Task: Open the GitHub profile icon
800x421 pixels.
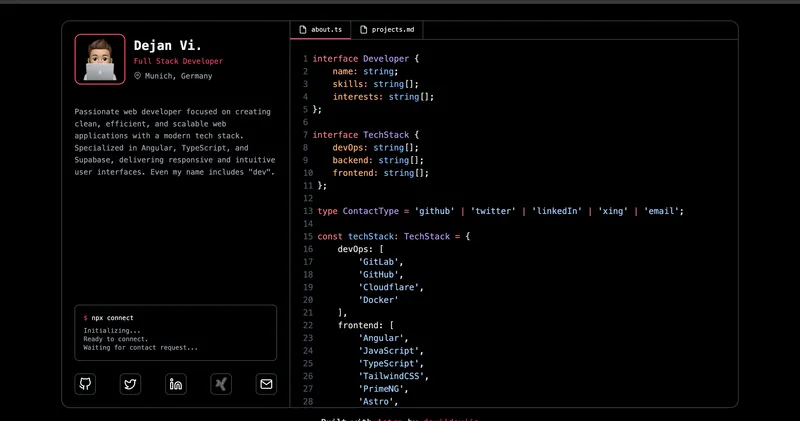Action: point(85,384)
